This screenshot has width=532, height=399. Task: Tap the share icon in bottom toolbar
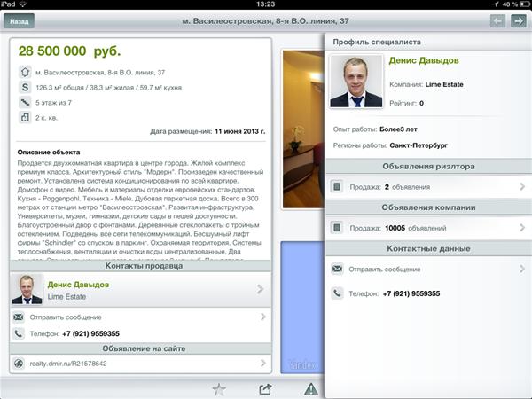click(265, 389)
